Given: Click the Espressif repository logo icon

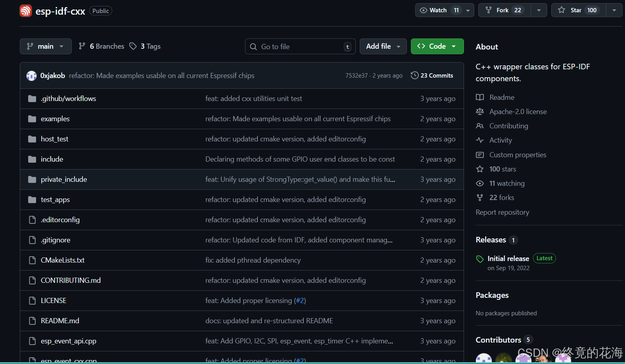Looking at the screenshot, I should pos(26,11).
